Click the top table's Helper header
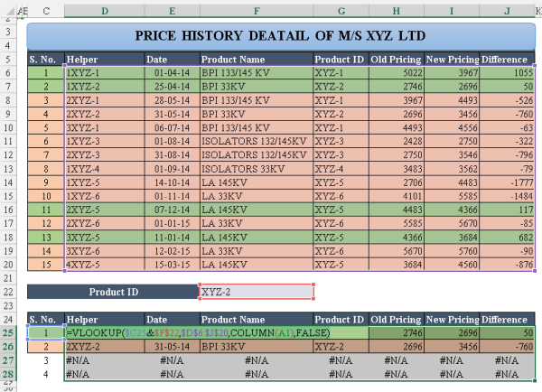 [104, 59]
